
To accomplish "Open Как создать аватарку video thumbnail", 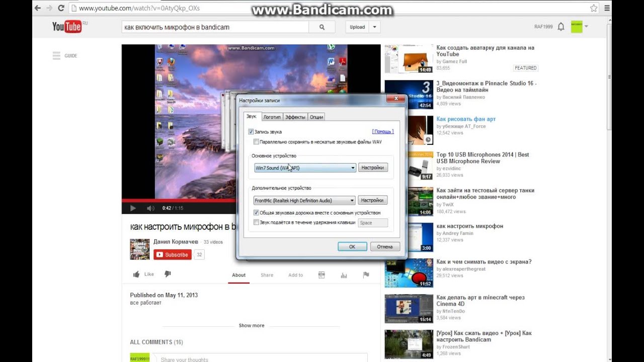I will pos(409,59).
